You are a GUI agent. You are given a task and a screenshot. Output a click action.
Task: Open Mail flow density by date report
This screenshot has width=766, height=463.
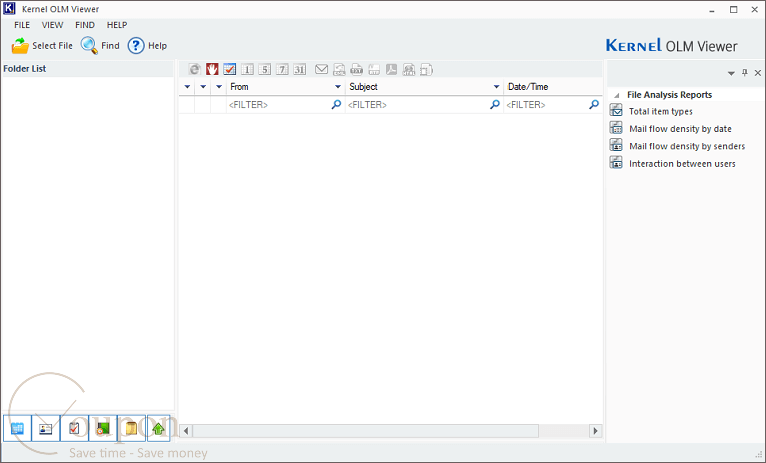coord(680,129)
